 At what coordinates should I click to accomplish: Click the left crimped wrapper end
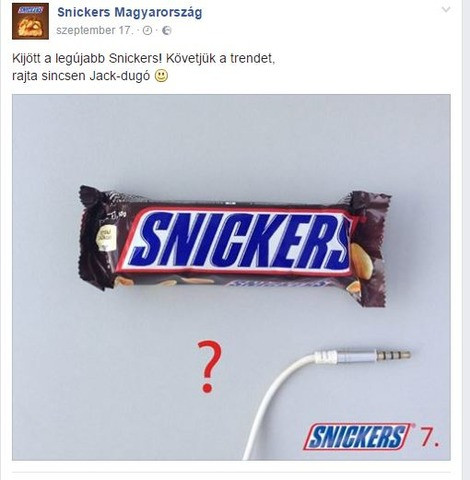pos(97,237)
